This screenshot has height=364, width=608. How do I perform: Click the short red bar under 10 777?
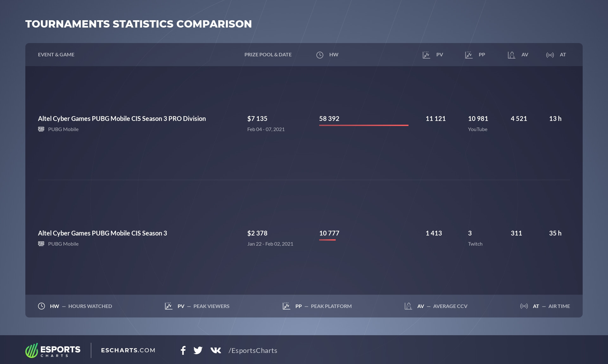coord(327,240)
